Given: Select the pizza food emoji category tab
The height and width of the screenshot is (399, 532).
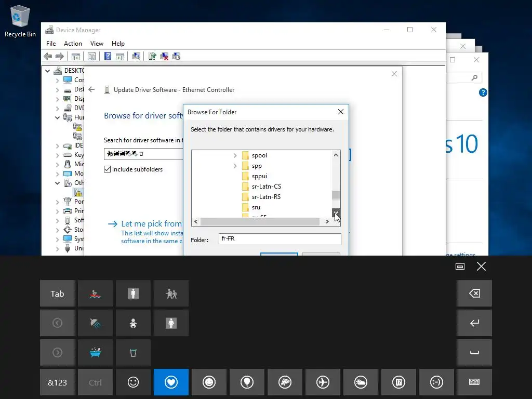Looking at the screenshot, I should tap(285, 382).
